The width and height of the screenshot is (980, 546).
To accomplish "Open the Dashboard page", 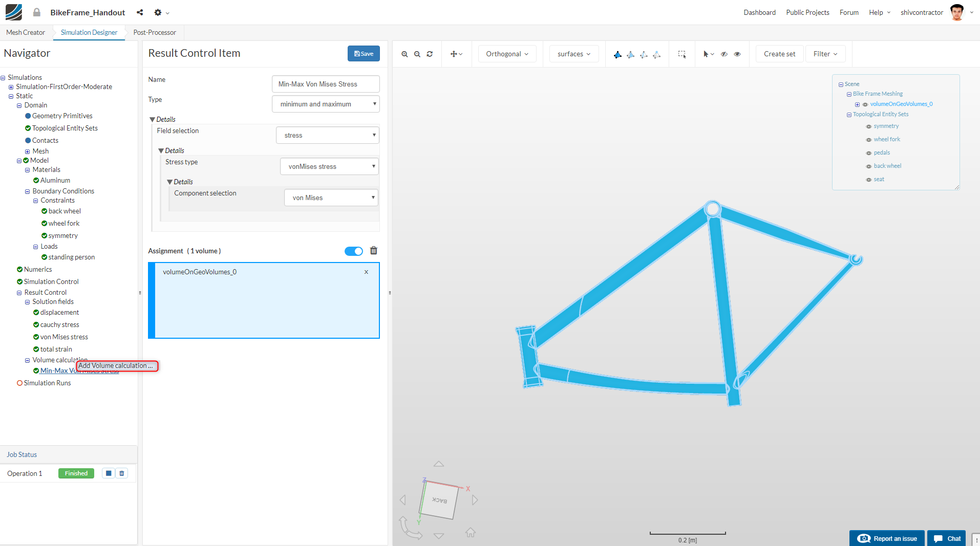I will pyautogui.click(x=759, y=13).
